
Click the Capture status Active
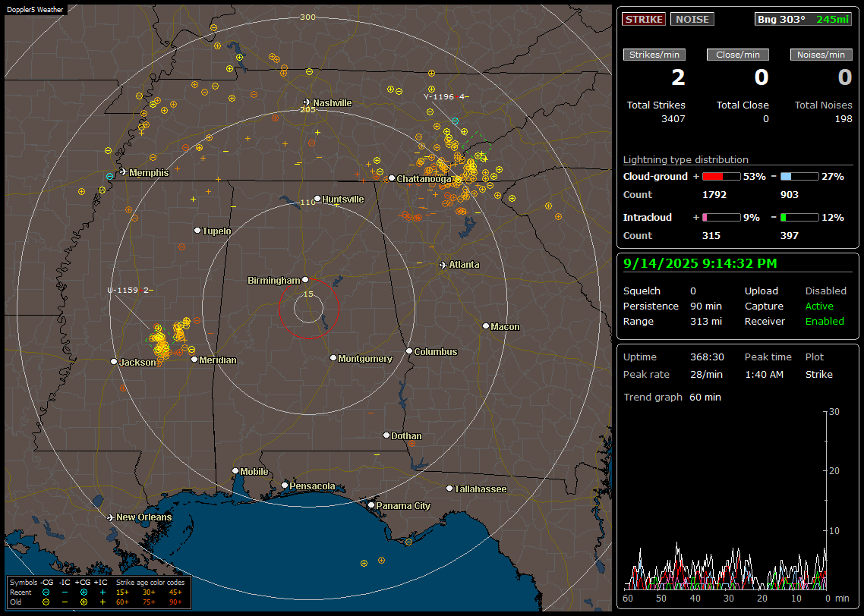(x=818, y=306)
